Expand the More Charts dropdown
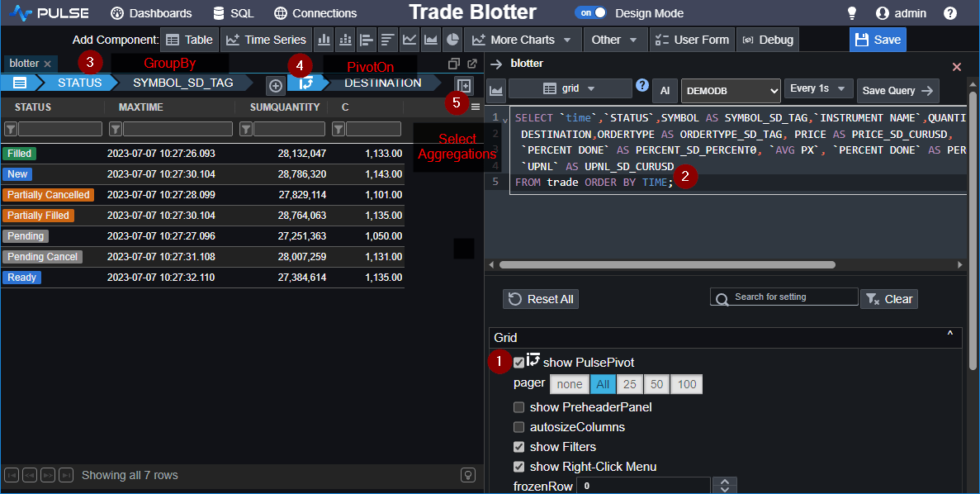This screenshot has width=980, height=494. pyautogui.click(x=522, y=40)
